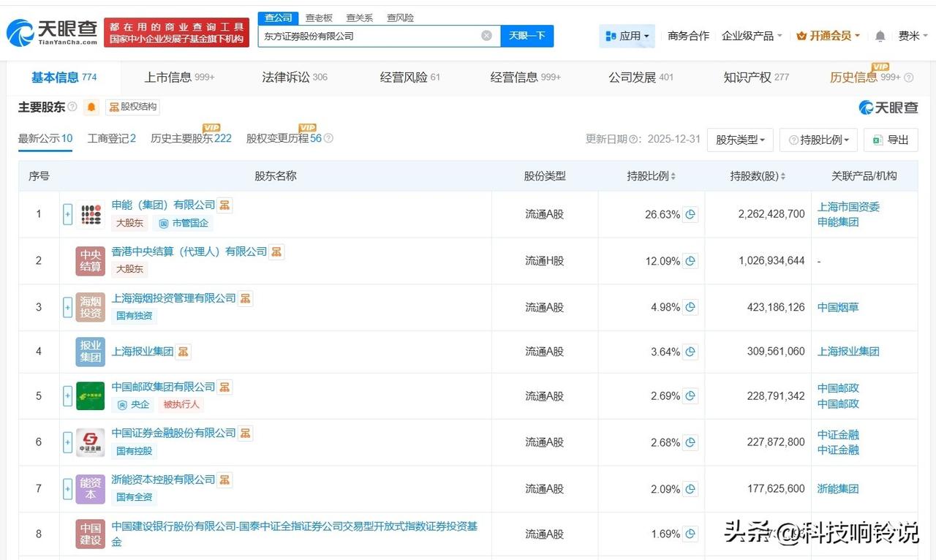This screenshot has width=936, height=560.
Task: Select the 查风险 search mode tab
Action: [x=400, y=18]
